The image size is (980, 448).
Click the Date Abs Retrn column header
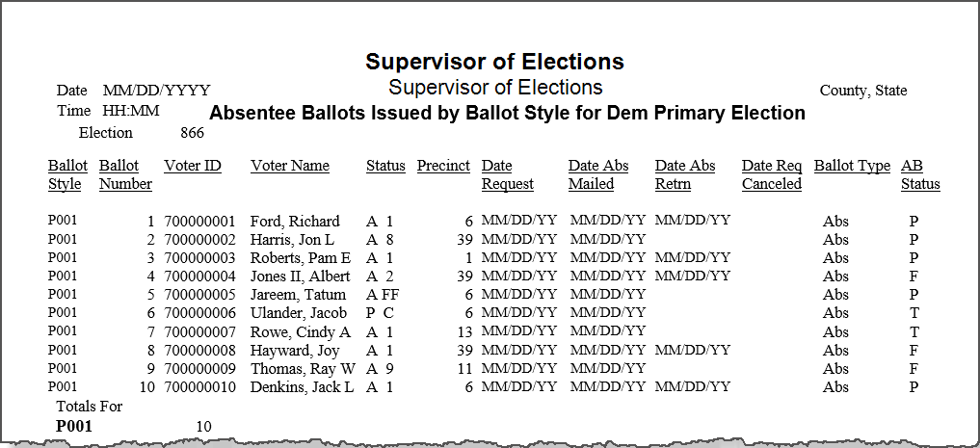(685, 175)
